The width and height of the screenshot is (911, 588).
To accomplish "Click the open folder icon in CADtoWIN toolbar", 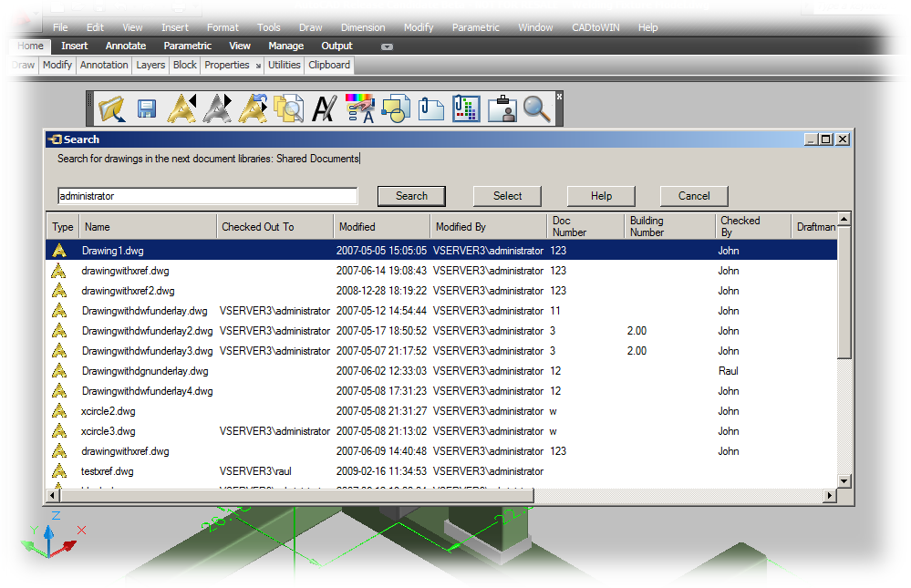I will point(111,108).
